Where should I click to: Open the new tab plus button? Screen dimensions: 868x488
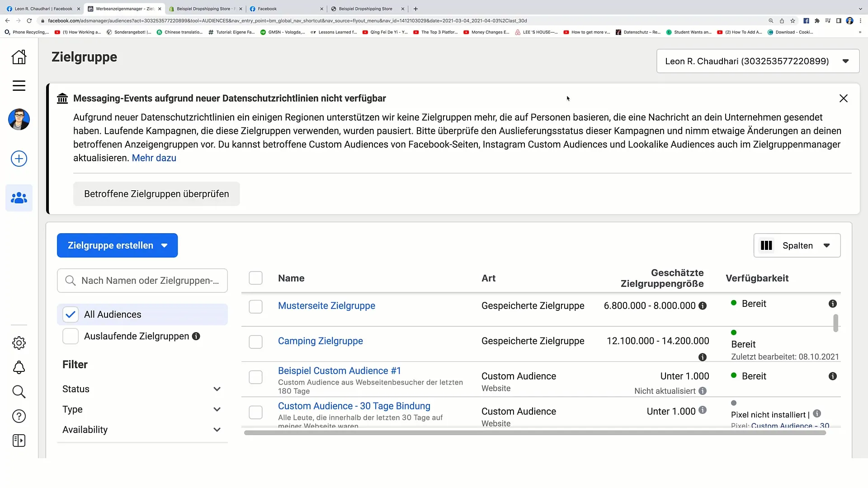415,9
